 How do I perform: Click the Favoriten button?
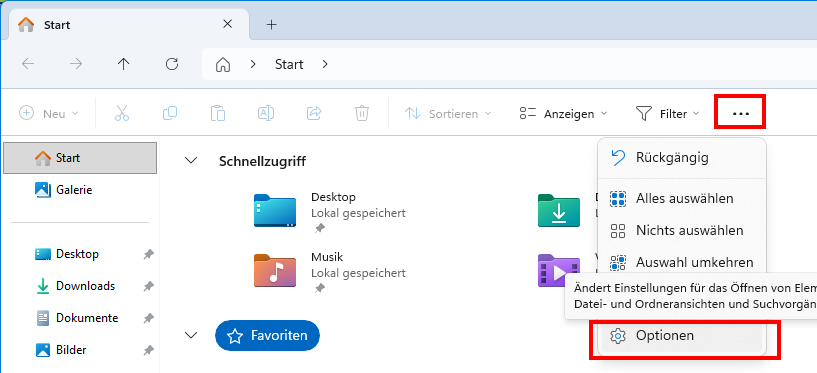tap(267, 335)
